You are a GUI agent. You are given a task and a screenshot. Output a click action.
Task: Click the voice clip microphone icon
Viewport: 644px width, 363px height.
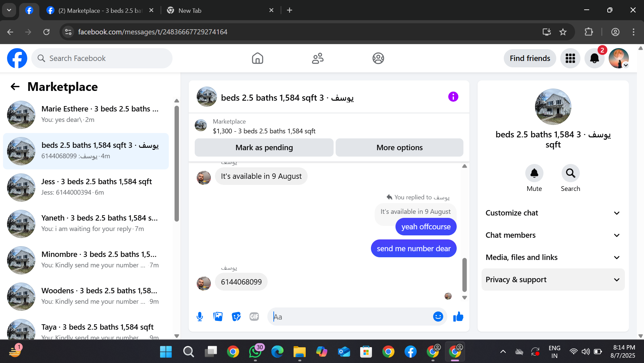[x=200, y=317]
